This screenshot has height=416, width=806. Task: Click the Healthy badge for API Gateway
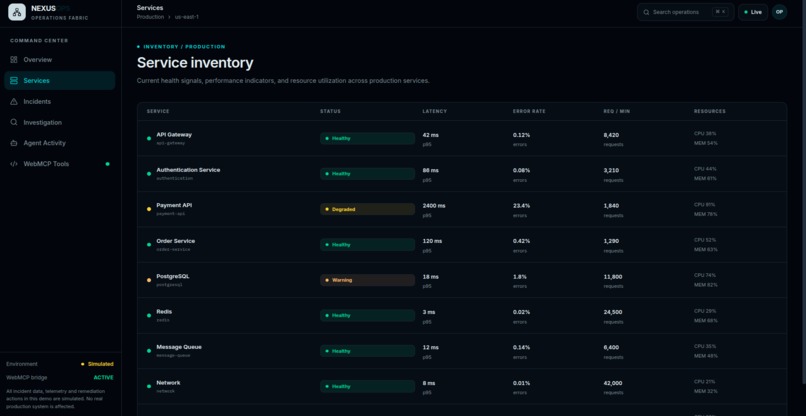(x=368, y=138)
